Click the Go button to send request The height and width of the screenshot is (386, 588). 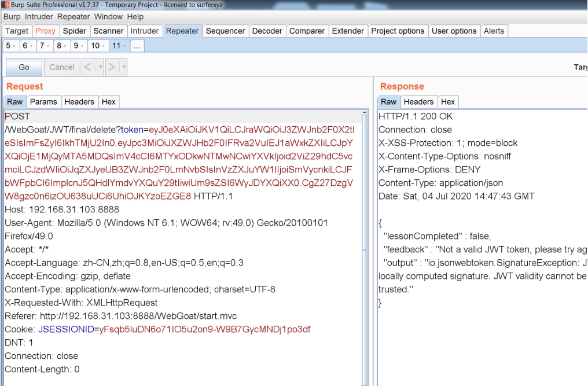[24, 67]
